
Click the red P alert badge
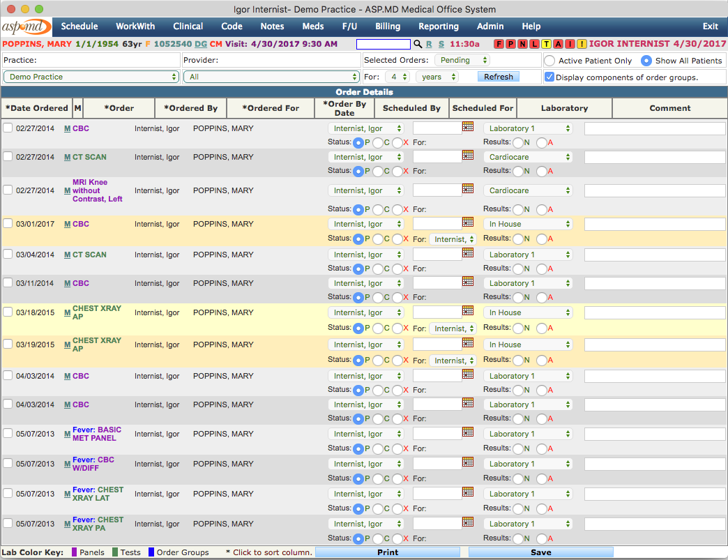point(510,44)
